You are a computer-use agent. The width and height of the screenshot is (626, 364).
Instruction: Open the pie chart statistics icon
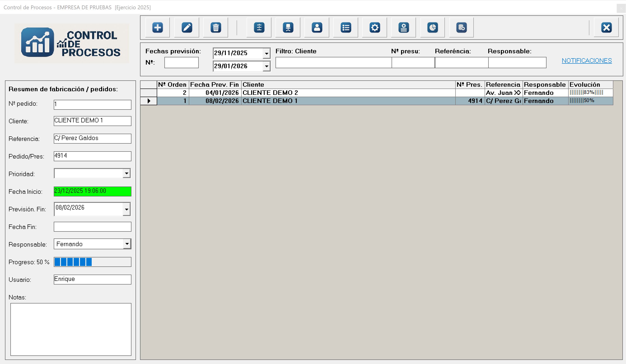click(x=432, y=27)
